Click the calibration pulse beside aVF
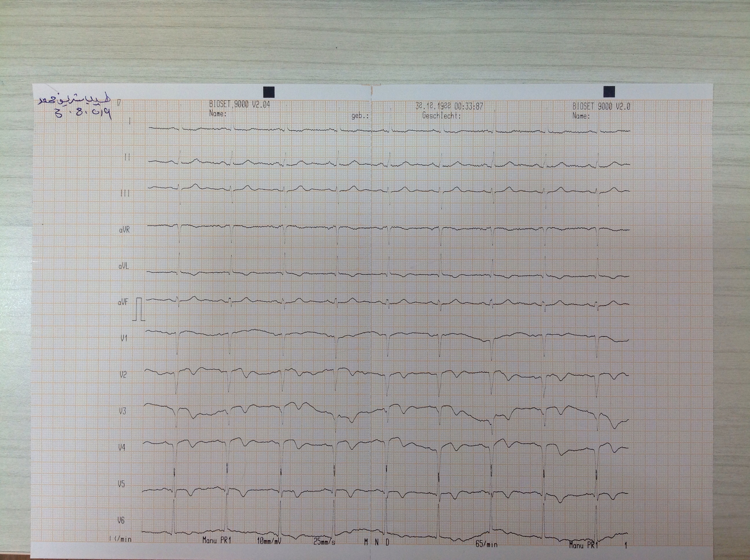Screen dimensions: 750x560 point(139,309)
